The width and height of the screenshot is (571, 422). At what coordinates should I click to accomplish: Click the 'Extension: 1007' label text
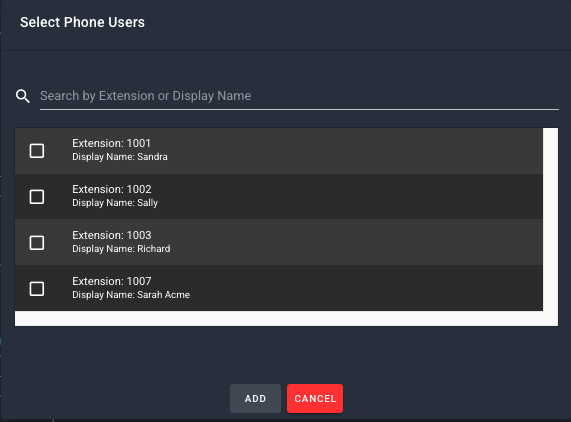(x=112, y=281)
